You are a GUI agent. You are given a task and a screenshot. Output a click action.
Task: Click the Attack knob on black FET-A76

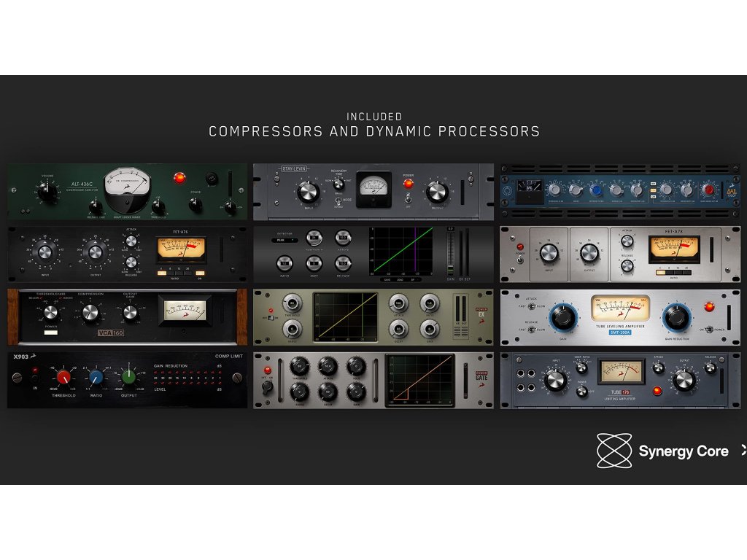coord(131,241)
